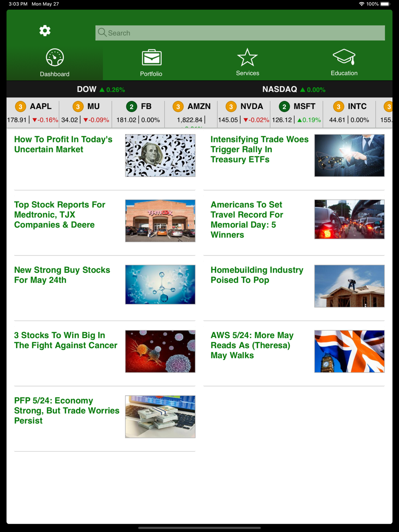The image size is (399, 532).
Task: Tap the NASDAQ index label
Action: tap(280, 89)
